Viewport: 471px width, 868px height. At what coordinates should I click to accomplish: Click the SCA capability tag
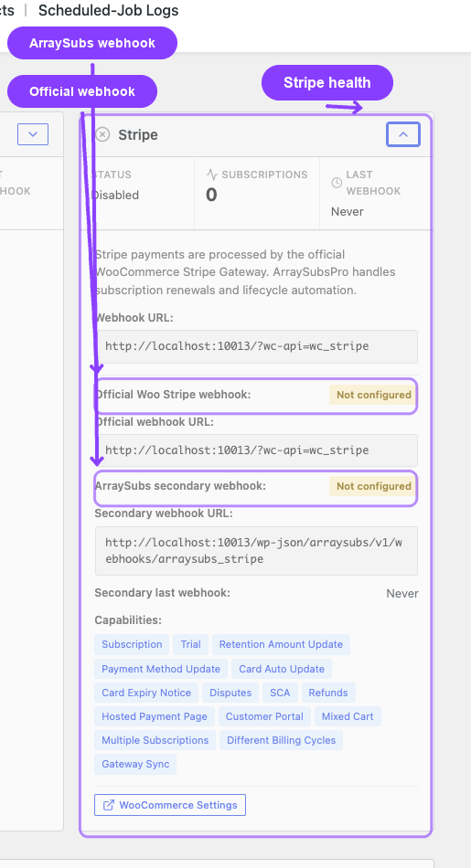point(280,693)
